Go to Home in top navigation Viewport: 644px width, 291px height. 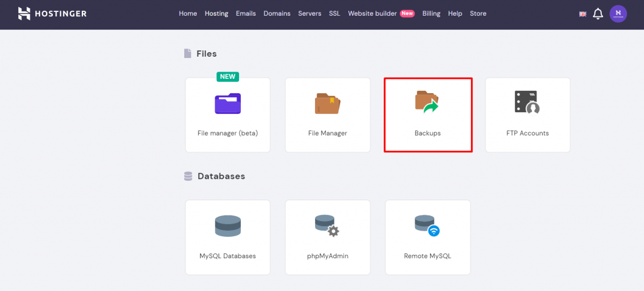click(187, 14)
